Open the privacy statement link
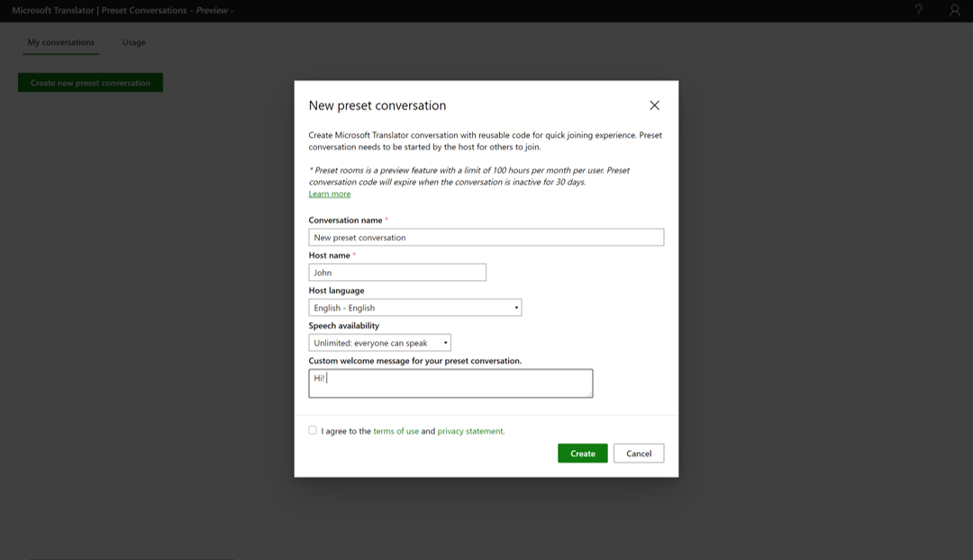The height and width of the screenshot is (560, 973). click(x=470, y=431)
